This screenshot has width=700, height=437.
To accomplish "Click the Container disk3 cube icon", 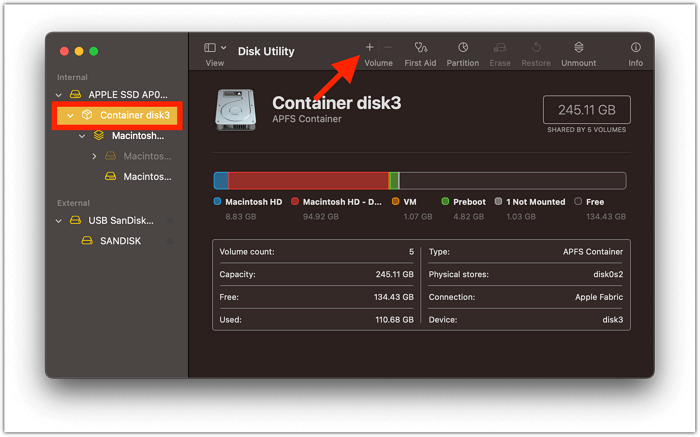I will [x=87, y=115].
